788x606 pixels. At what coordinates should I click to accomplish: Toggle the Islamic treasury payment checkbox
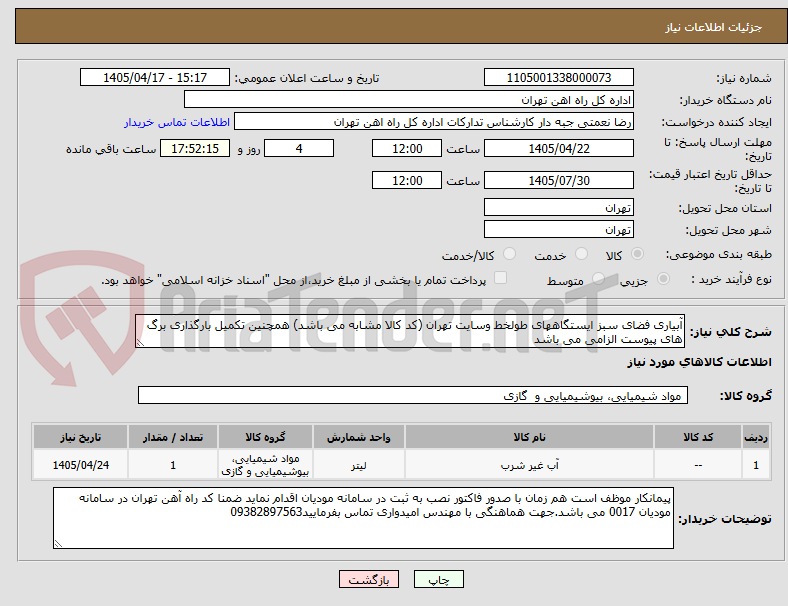point(501,278)
